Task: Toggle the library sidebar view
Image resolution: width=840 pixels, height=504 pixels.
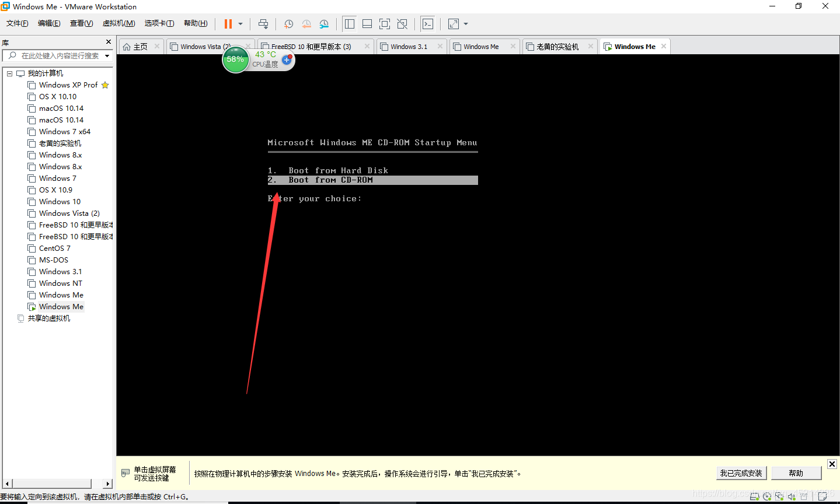Action: click(x=350, y=24)
